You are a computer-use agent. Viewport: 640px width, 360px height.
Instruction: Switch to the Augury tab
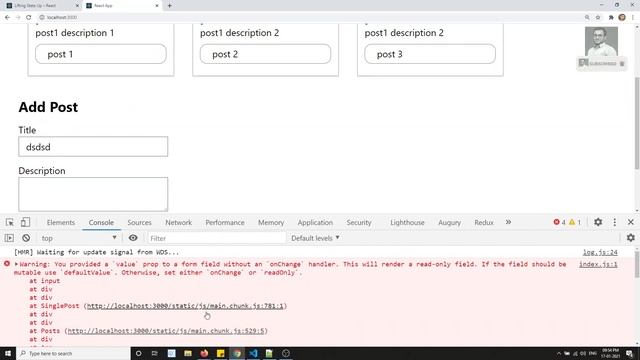tap(449, 222)
